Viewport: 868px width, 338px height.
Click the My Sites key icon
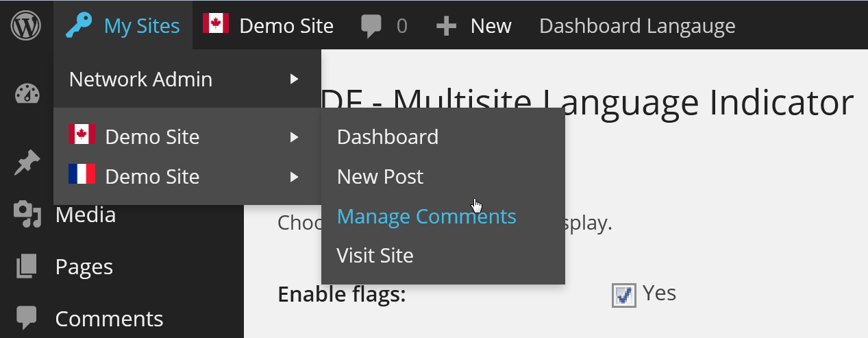tap(79, 25)
